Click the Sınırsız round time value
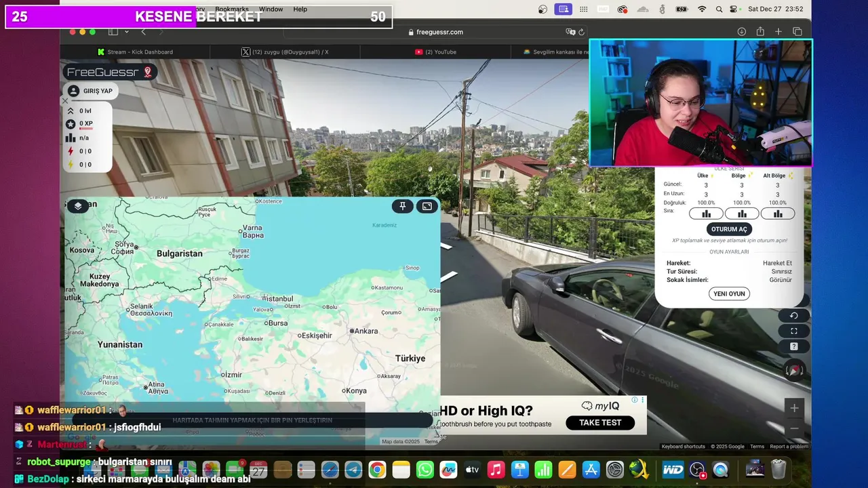Screen dimensions: 868x488 (781, 271)
